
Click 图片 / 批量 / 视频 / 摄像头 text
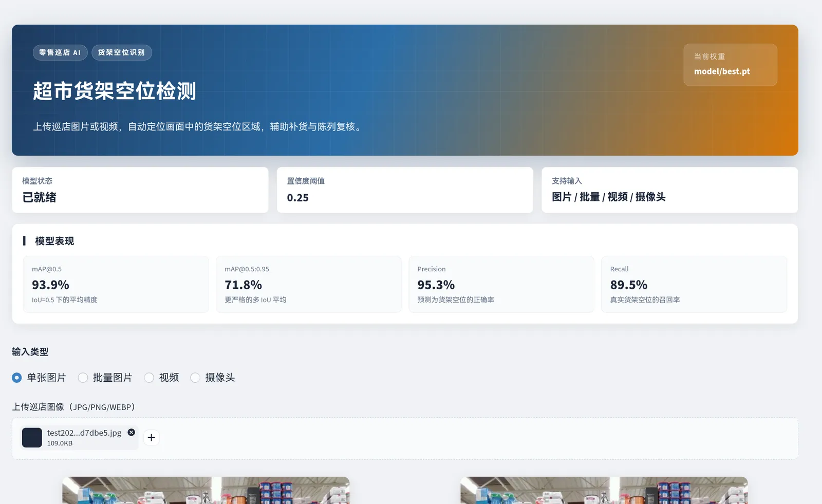pos(609,197)
